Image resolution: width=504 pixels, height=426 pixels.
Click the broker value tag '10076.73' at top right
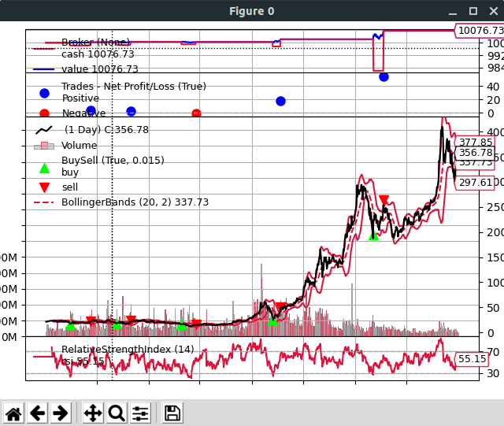click(x=480, y=31)
